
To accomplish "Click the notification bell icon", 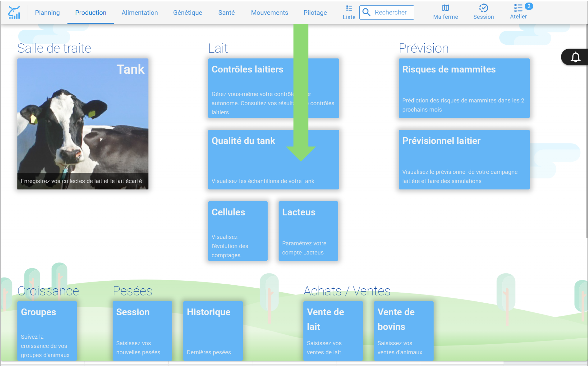I will coord(575,57).
